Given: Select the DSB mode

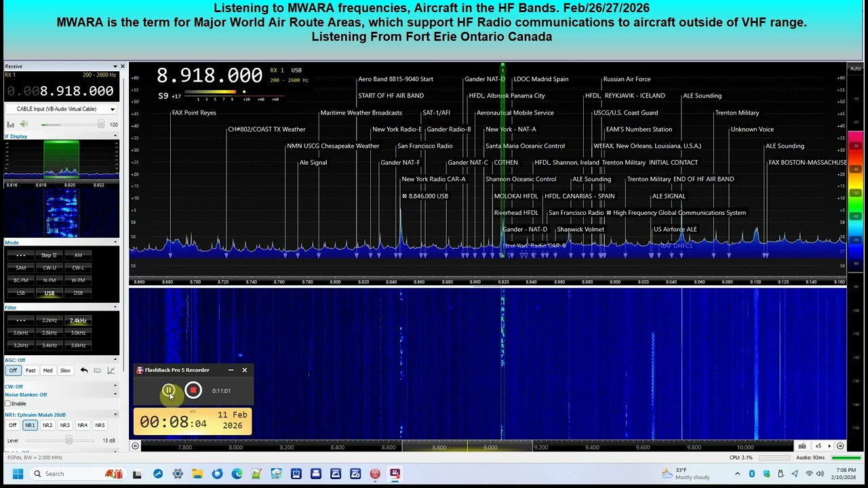Looking at the screenshot, I should point(78,293).
